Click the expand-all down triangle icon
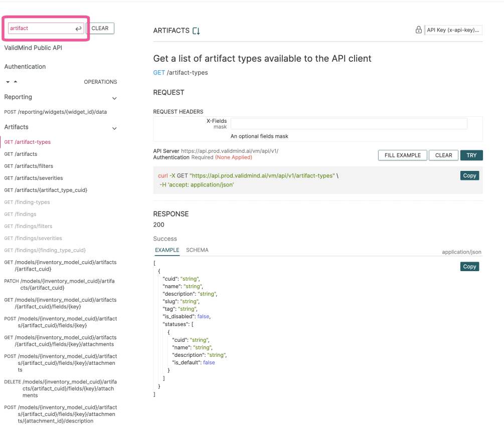The height and width of the screenshot is (426, 504). pyautogui.click(x=8, y=82)
